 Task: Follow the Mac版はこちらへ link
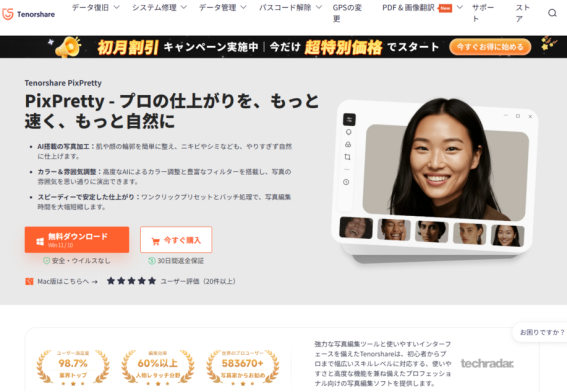(67, 281)
